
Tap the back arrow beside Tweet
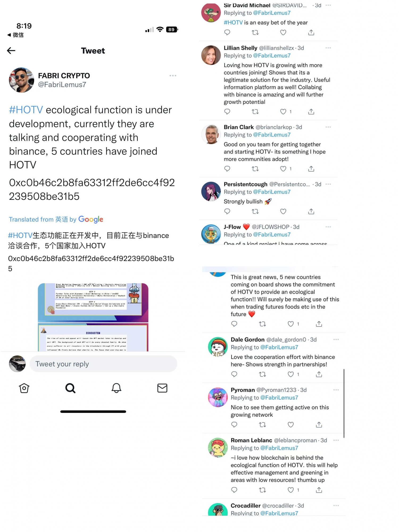[x=11, y=51]
